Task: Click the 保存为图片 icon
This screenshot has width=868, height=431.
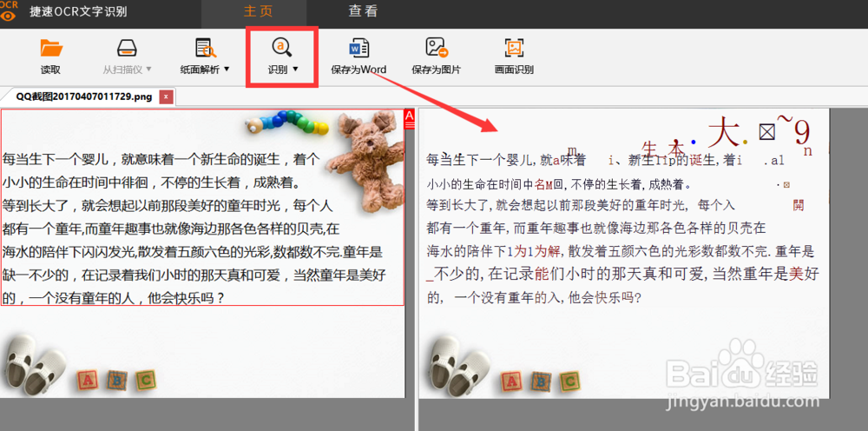Action: tap(437, 48)
